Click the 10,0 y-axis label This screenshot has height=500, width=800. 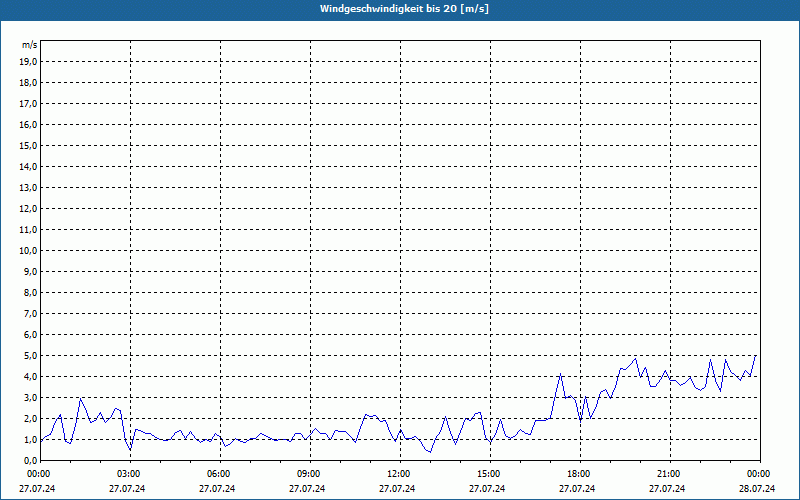point(29,251)
